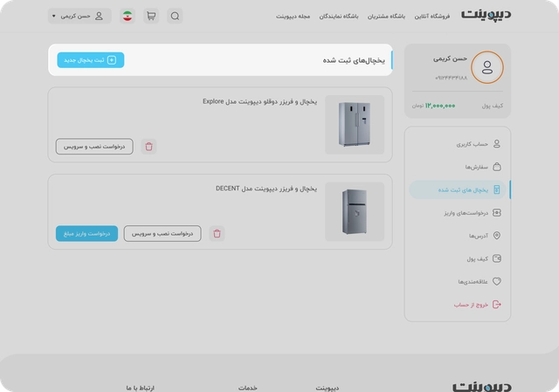
Task: Click the wallet balance ۱۲,۰۰۰,۰۰۰ amount
Action: click(440, 106)
